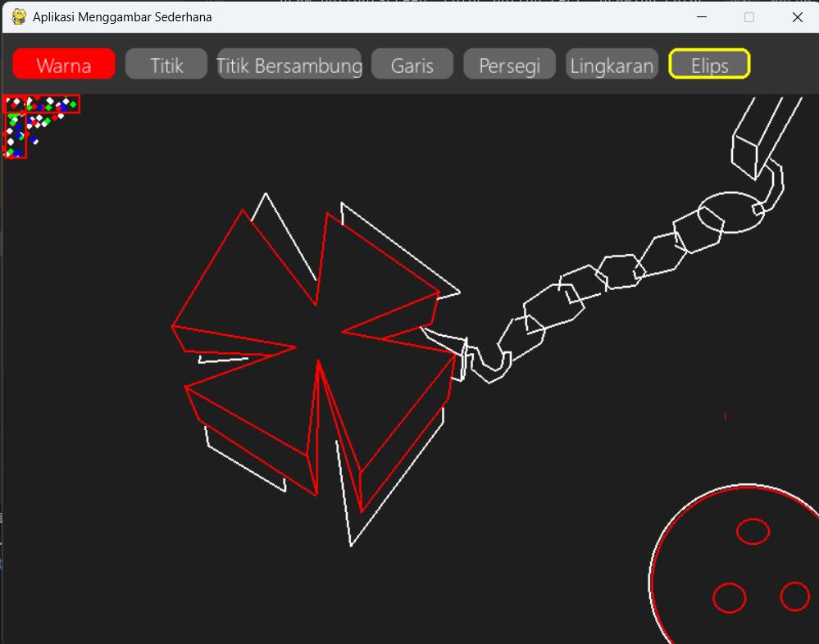Open the Warna color chooser
The height and width of the screenshot is (644, 819).
coord(63,63)
